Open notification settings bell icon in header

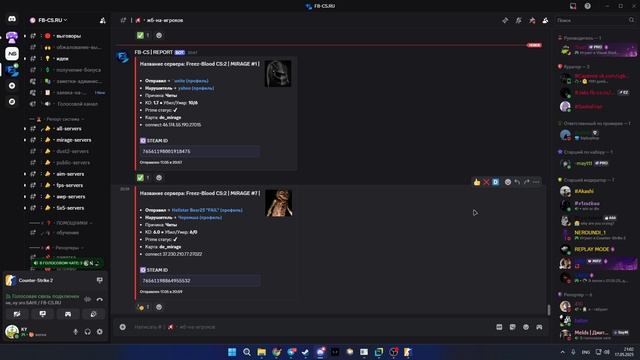pos(518,20)
